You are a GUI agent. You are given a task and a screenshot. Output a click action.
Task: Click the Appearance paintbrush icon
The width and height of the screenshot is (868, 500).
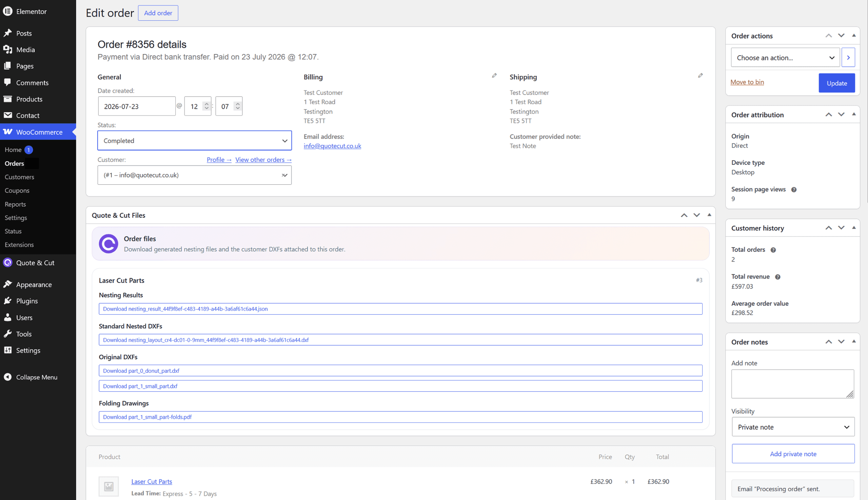[x=7, y=284]
